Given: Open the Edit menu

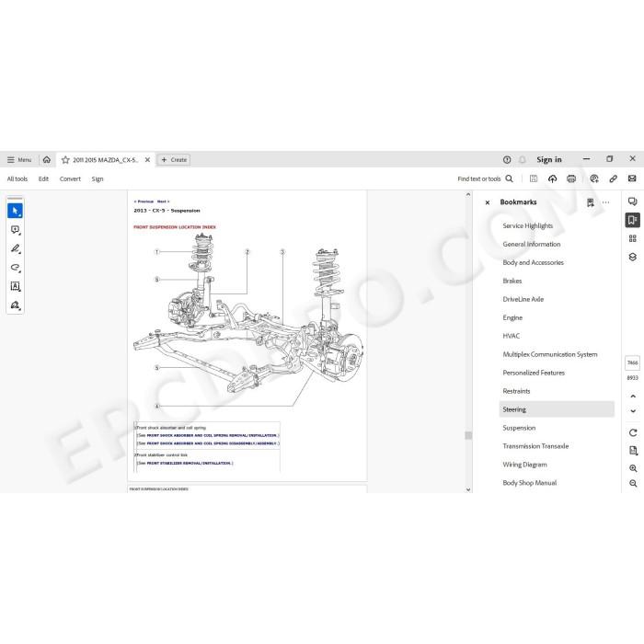Looking at the screenshot, I should (x=43, y=178).
